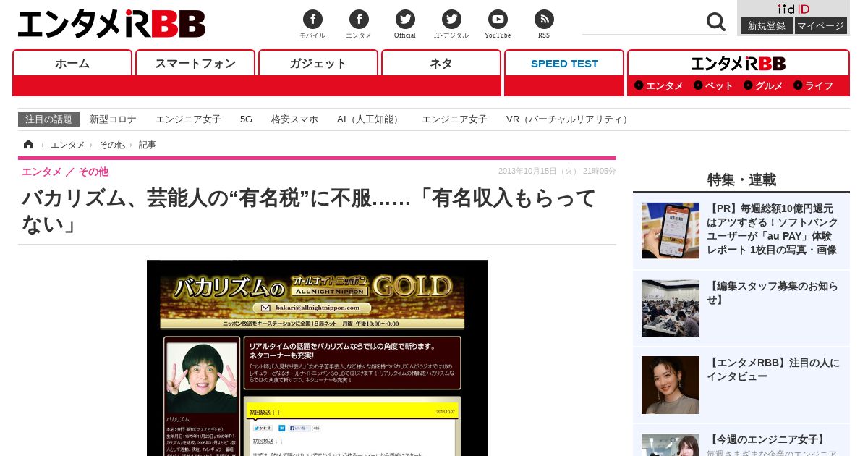Open the スマートフォン tab

pos(195,64)
